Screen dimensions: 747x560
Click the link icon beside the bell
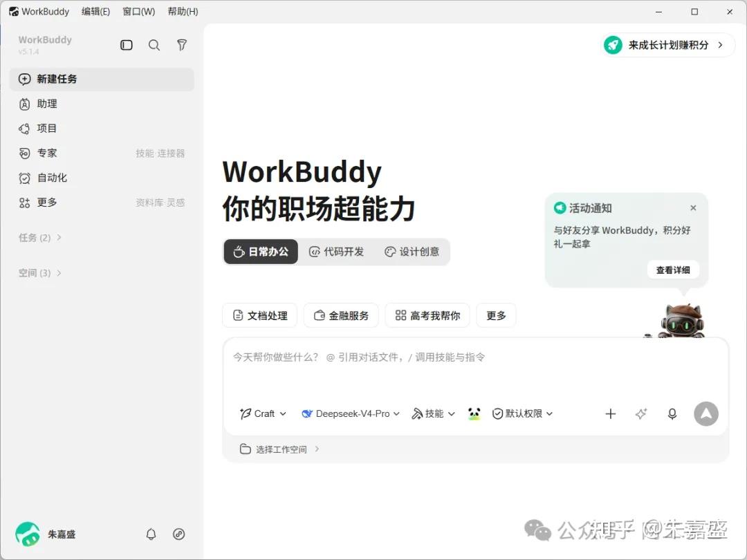[178, 534]
